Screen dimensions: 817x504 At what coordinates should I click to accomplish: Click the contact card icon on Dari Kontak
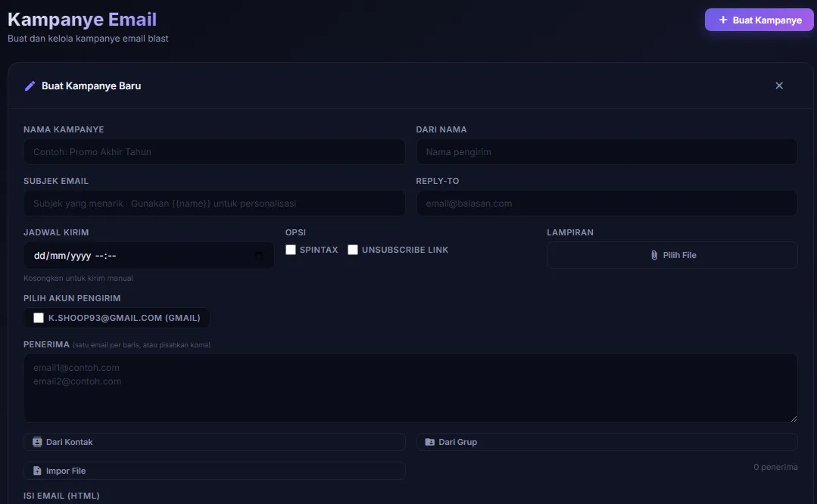37,442
